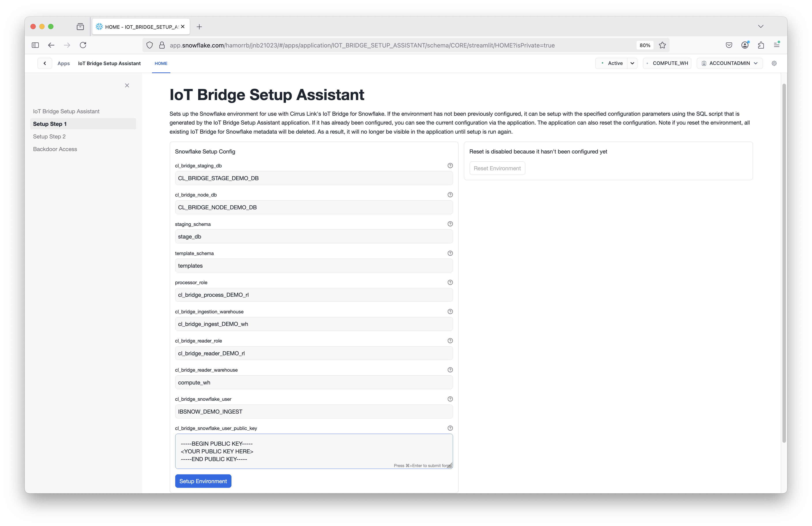
Task: Click the cl_bridge_staging_db input field
Action: (x=314, y=178)
